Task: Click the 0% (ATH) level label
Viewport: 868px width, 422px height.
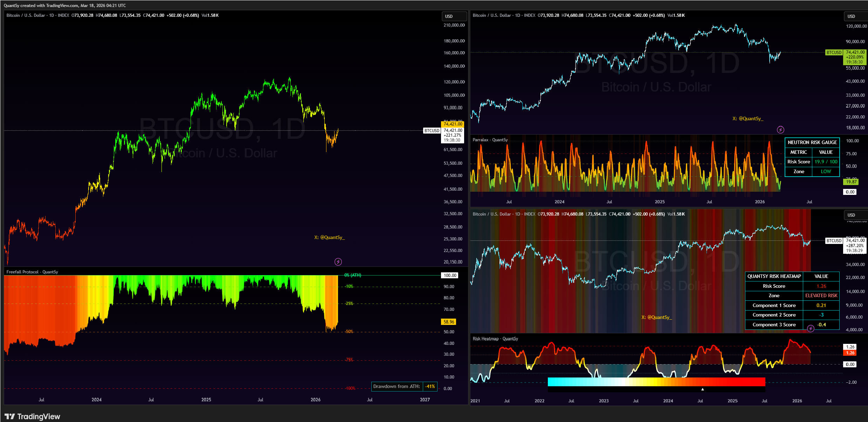Action: tap(352, 275)
